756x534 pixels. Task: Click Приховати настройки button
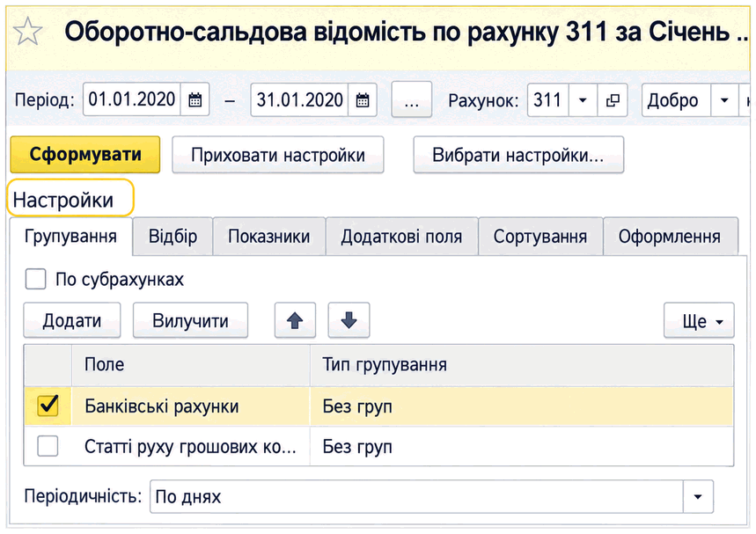(x=278, y=155)
